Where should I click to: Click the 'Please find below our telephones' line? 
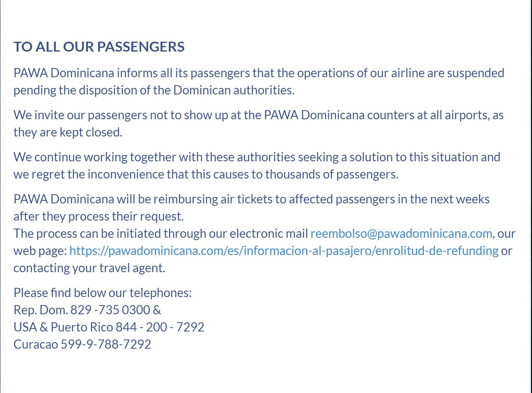[102, 292]
